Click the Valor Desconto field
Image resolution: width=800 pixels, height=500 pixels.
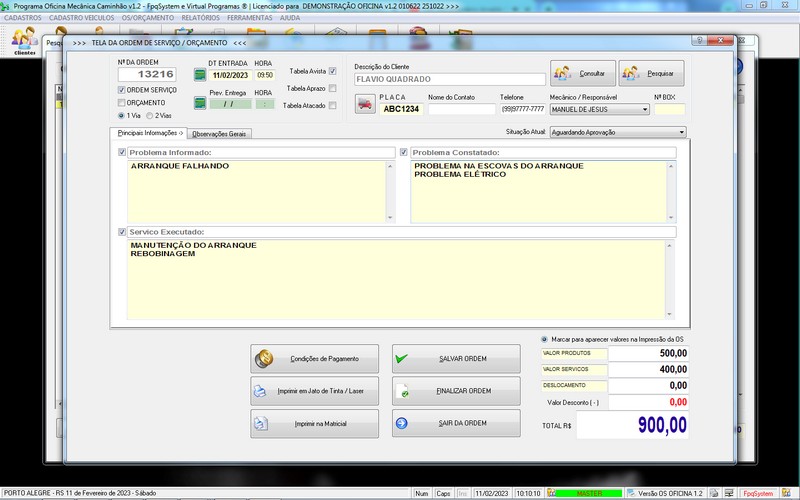tap(648, 402)
